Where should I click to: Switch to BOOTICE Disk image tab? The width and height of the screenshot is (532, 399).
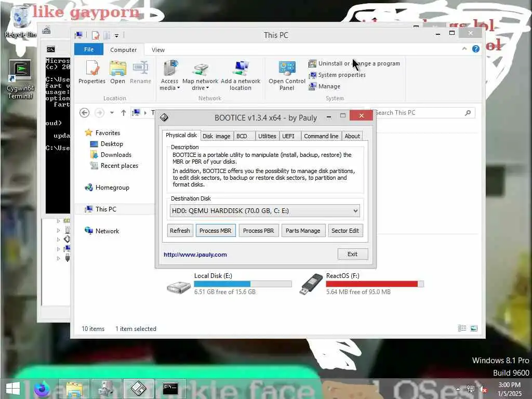tap(217, 136)
